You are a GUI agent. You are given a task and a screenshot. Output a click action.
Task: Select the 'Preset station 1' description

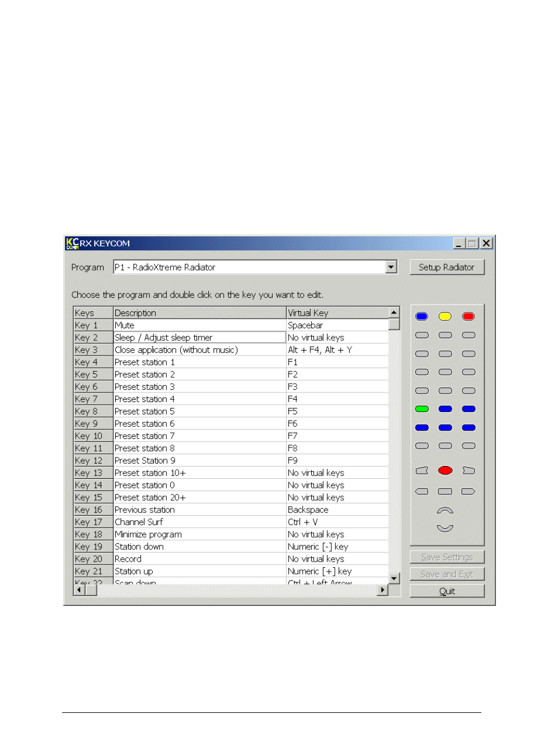(199, 362)
